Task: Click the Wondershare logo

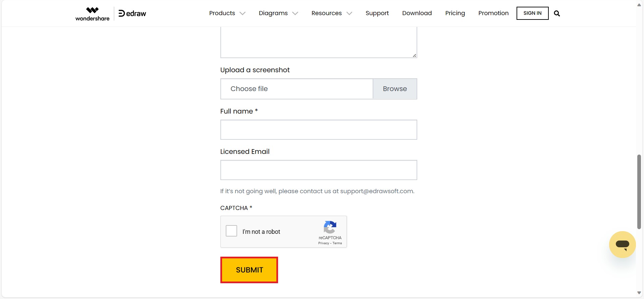Action: point(92,14)
